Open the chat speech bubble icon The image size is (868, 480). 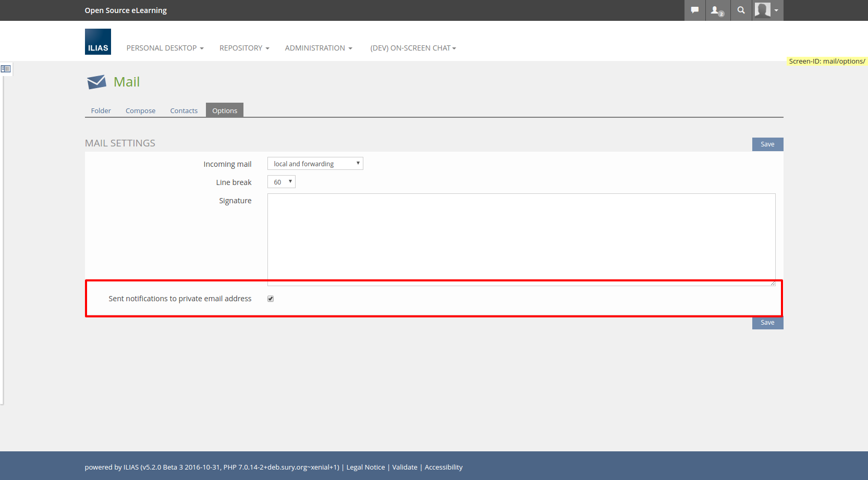click(694, 10)
